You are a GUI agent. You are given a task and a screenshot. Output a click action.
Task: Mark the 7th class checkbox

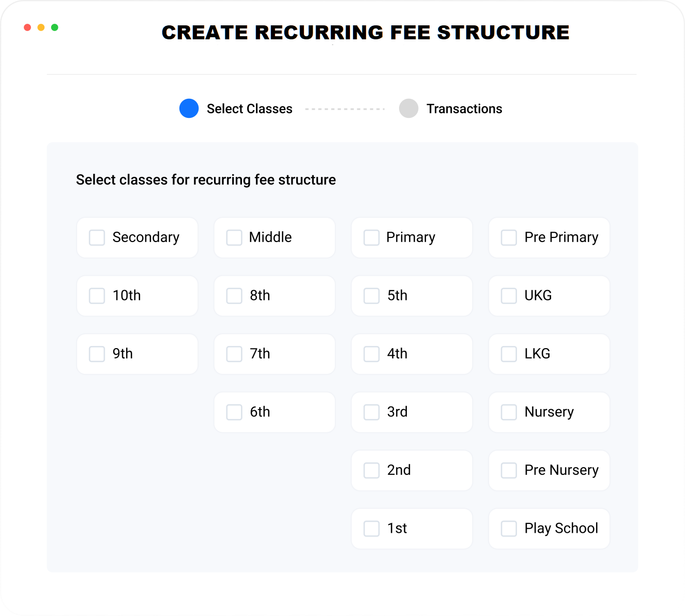coord(234,354)
